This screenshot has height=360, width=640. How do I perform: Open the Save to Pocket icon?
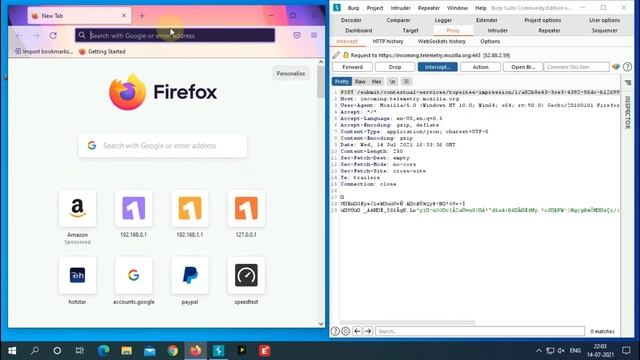[x=297, y=36]
